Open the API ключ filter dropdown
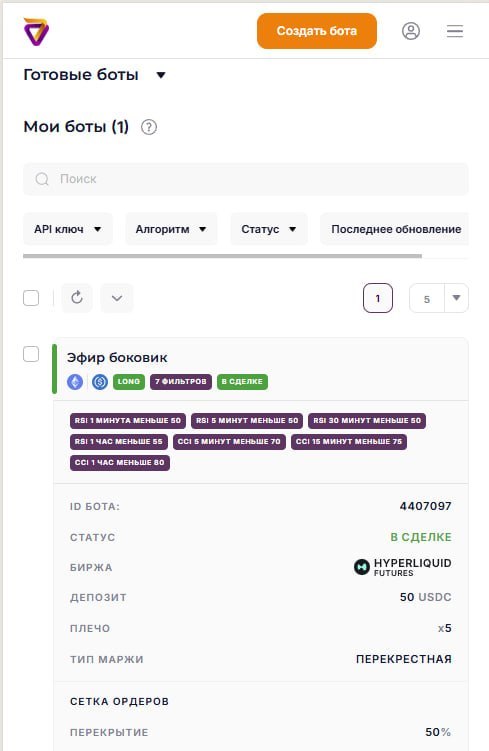The height and width of the screenshot is (751, 489). pos(68,229)
